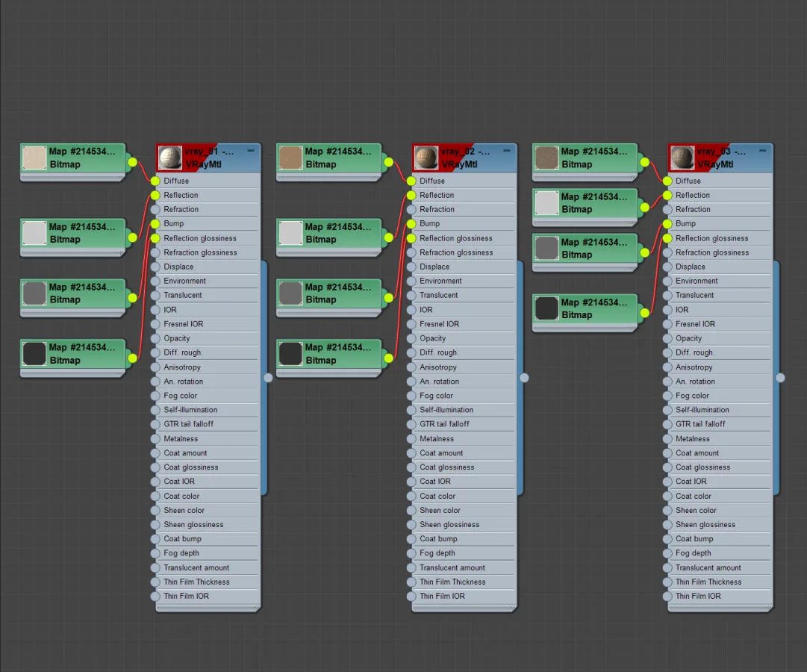Select 'Fresnel IOR' label on vray_01

tap(183, 324)
